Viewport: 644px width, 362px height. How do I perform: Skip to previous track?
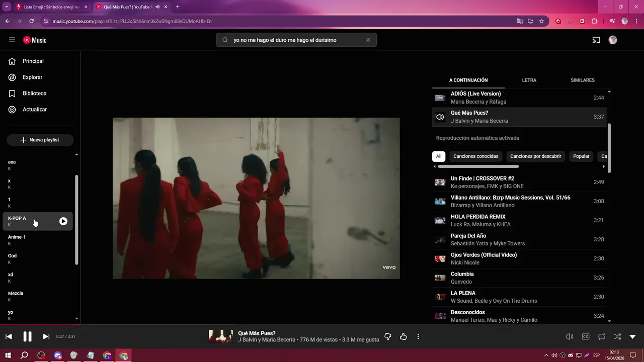[9, 336]
